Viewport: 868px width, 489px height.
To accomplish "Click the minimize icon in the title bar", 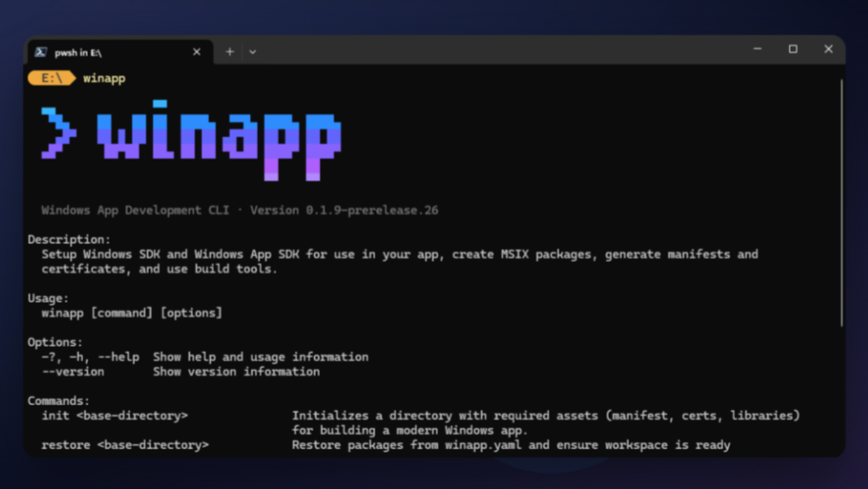I will click(757, 49).
